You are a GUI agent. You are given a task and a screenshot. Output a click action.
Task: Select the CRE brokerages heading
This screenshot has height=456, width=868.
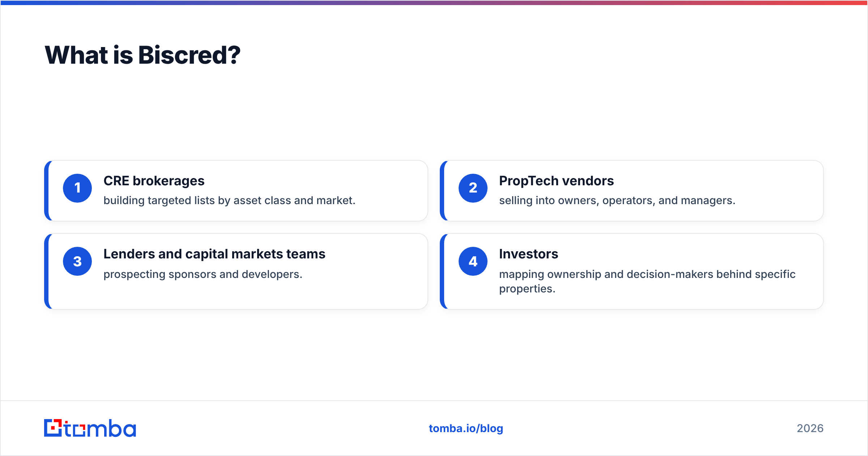click(x=154, y=181)
